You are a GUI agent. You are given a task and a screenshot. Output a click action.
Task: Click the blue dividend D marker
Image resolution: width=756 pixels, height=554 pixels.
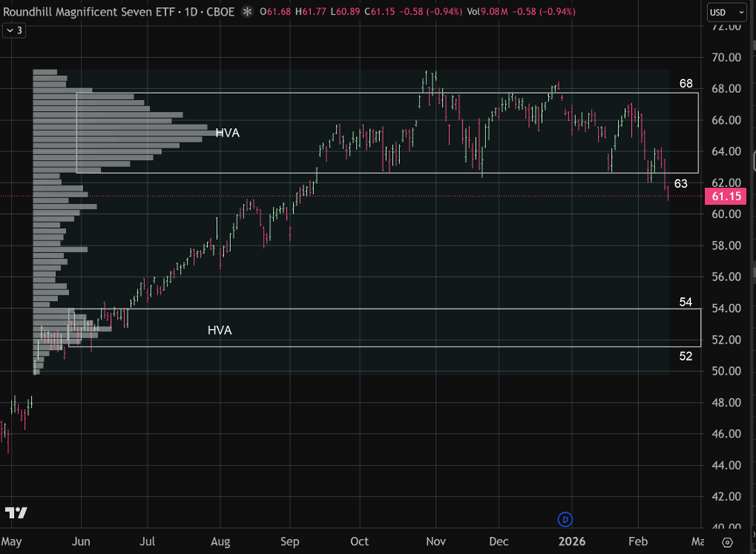[565, 518]
